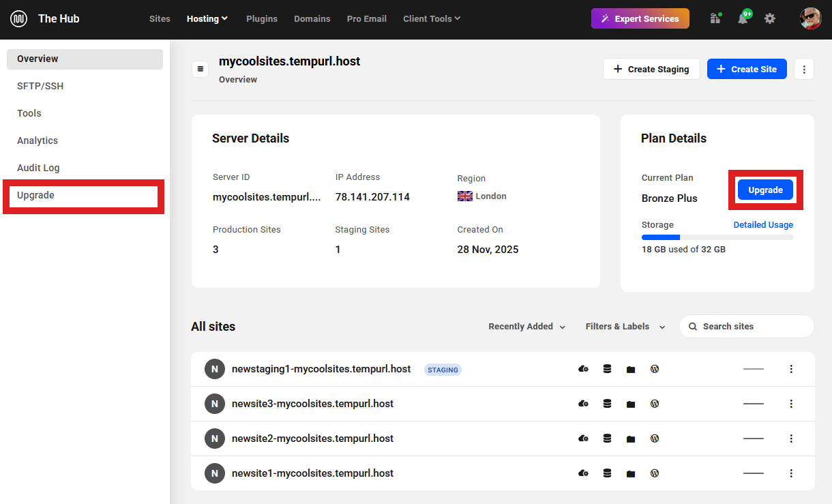This screenshot has height=504, width=832.
Task: Click the 28 Nov, 2025 creation date
Action: pyautogui.click(x=488, y=250)
